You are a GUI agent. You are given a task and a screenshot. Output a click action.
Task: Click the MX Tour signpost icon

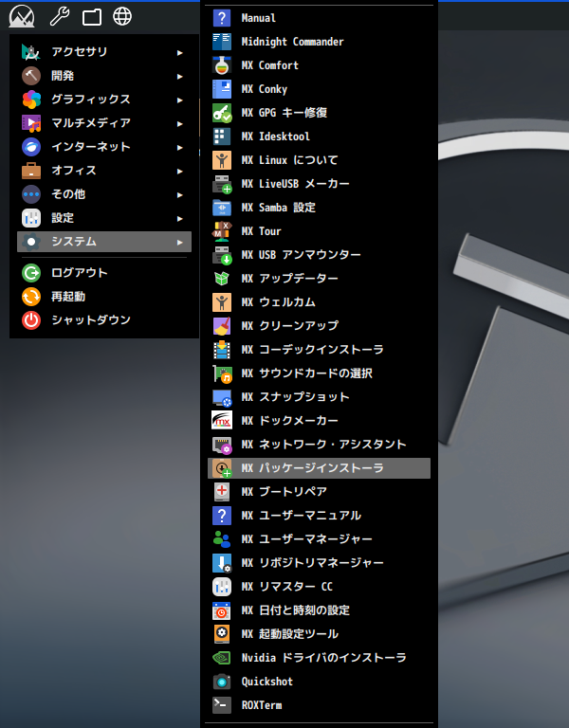(x=222, y=231)
